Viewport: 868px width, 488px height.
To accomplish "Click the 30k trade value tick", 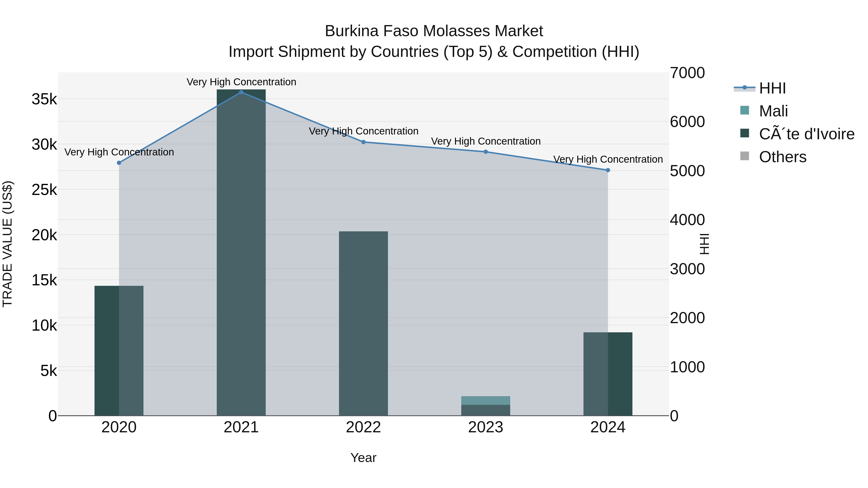I will pyautogui.click(x=44, y=145).
